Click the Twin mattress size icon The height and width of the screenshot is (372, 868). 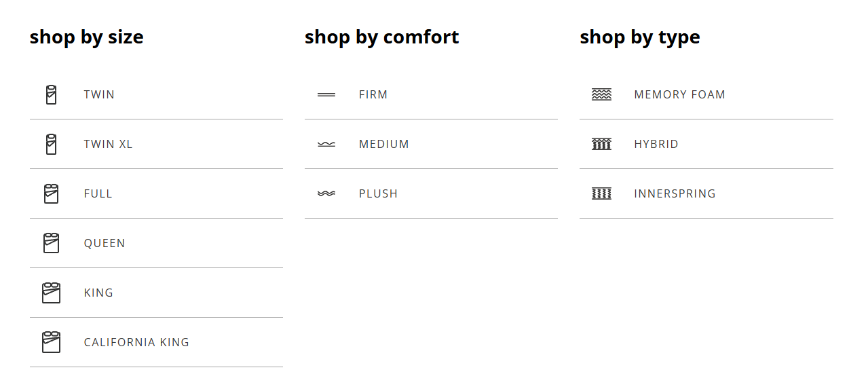[51, 95]
